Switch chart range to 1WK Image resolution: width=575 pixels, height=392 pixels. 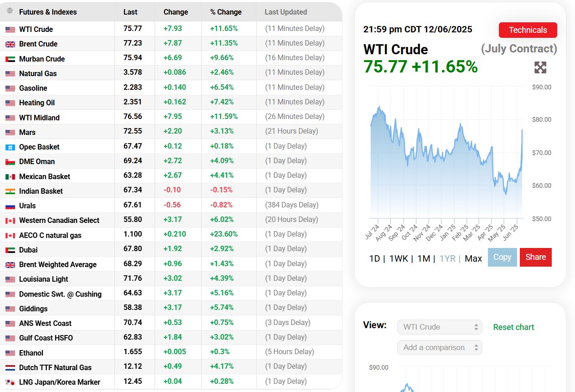point(399,258)
